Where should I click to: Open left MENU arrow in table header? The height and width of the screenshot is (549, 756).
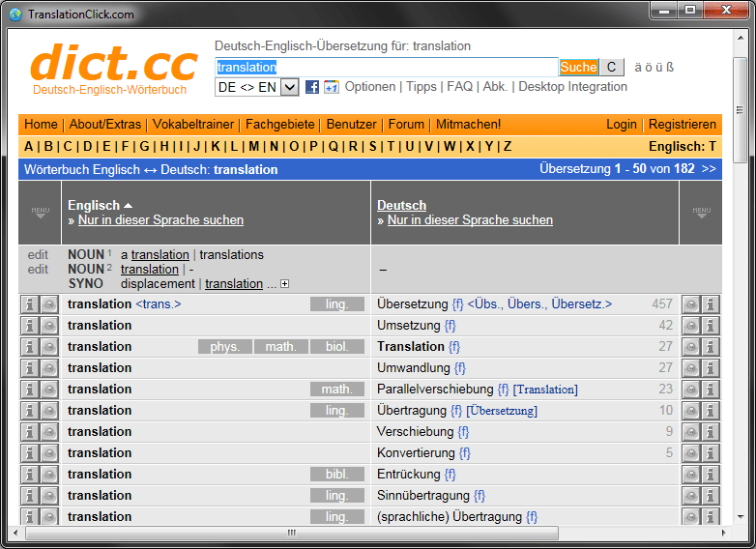click(41, 213)
